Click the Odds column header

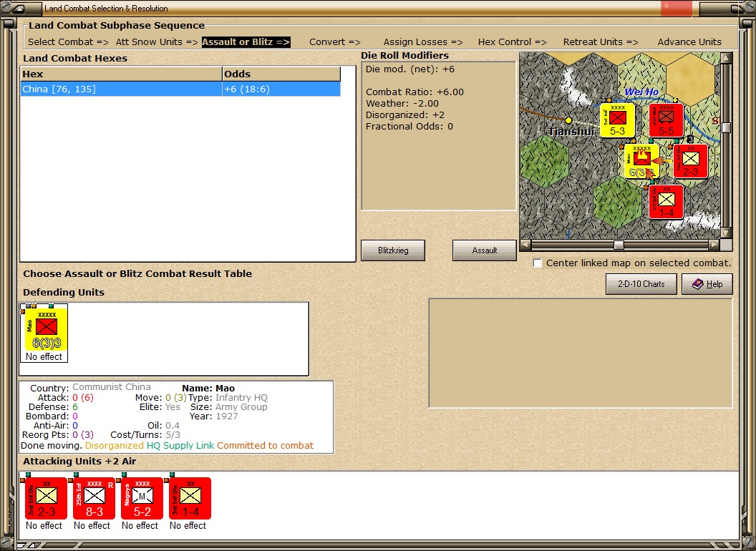coord(281,74)
